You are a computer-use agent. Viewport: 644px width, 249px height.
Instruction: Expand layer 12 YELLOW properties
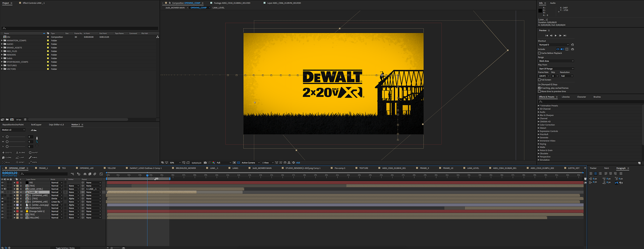coord(14,218)
